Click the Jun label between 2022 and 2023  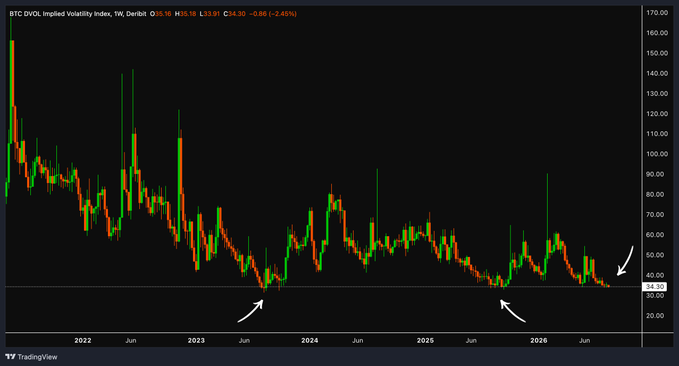tap(131, 340)
